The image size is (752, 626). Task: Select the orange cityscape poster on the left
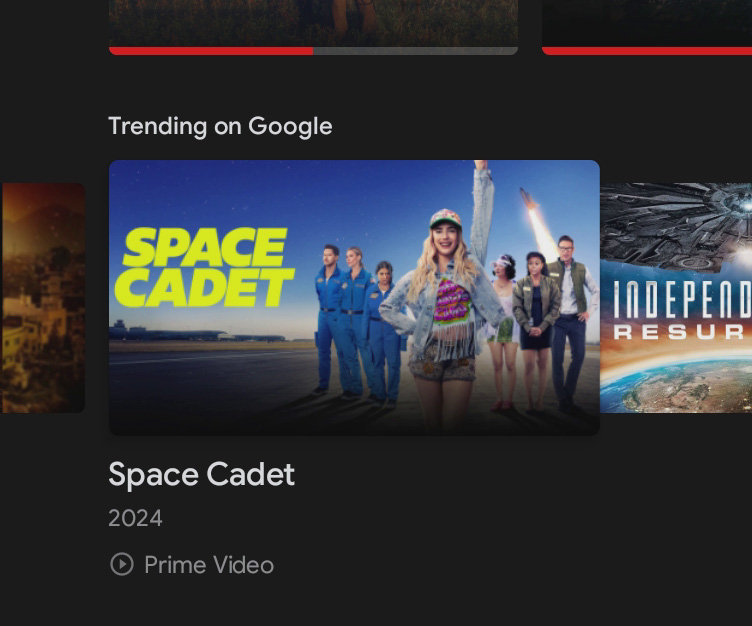click(43, 298)
